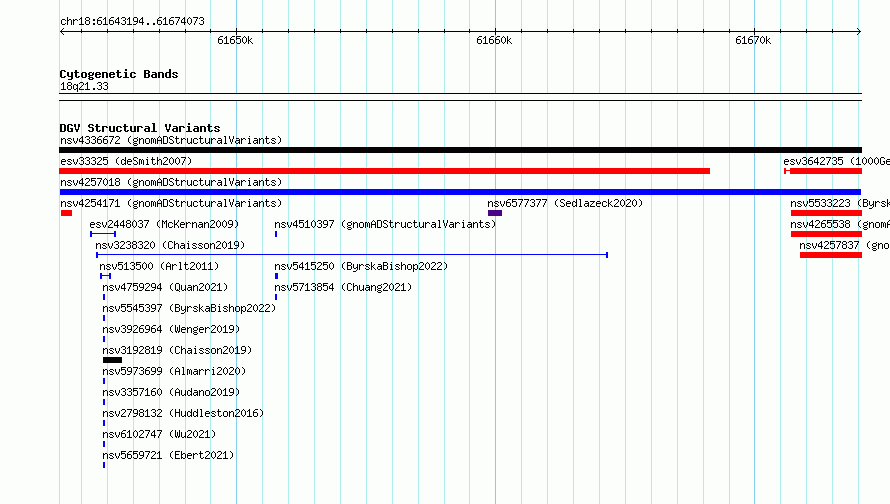890x504 pixels.
Task: Click the ruler's left arrow end
Action: 62,31
